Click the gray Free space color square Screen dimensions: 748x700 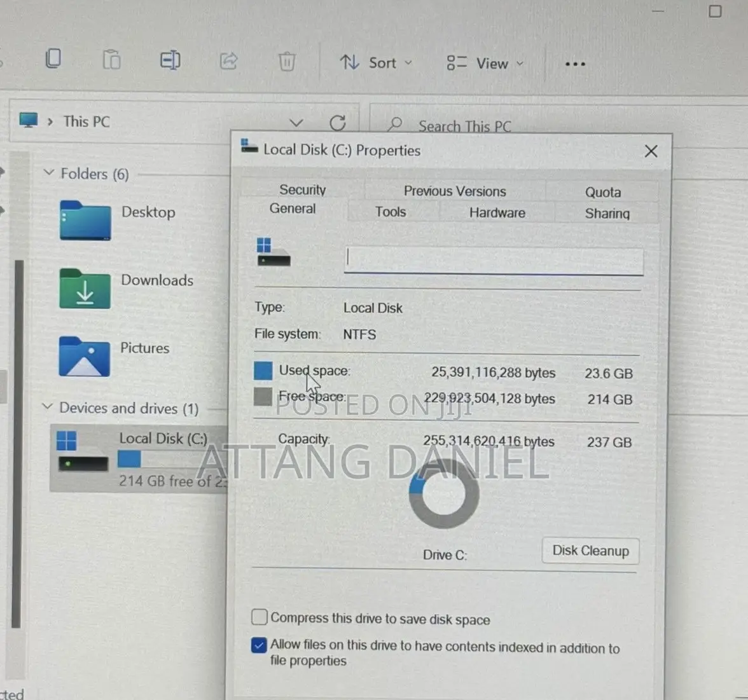(262, 397)
